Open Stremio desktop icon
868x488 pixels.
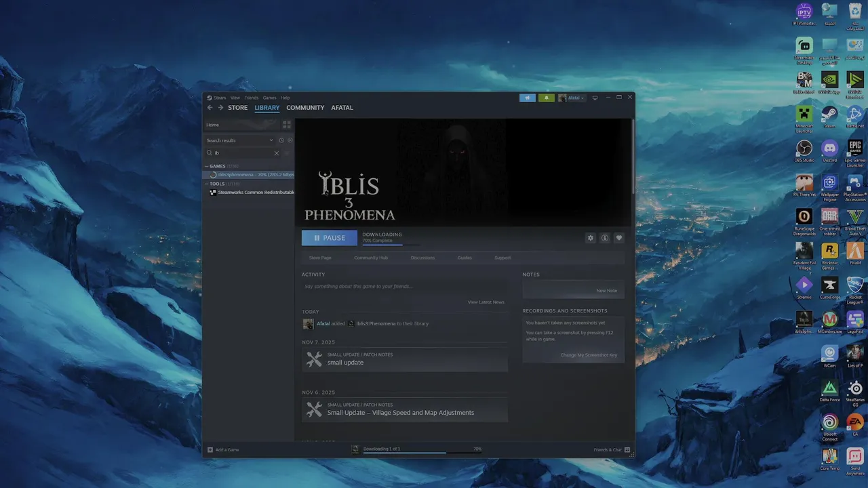click(804, 287)
